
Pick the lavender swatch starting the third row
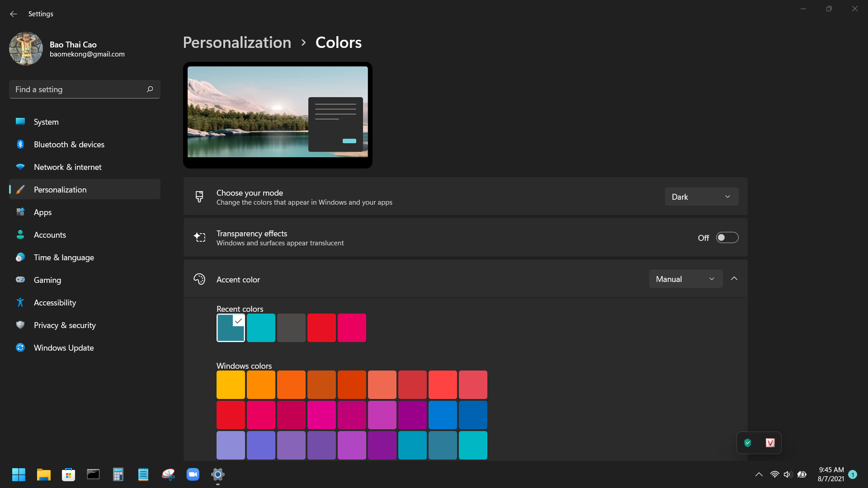(231, 445)
